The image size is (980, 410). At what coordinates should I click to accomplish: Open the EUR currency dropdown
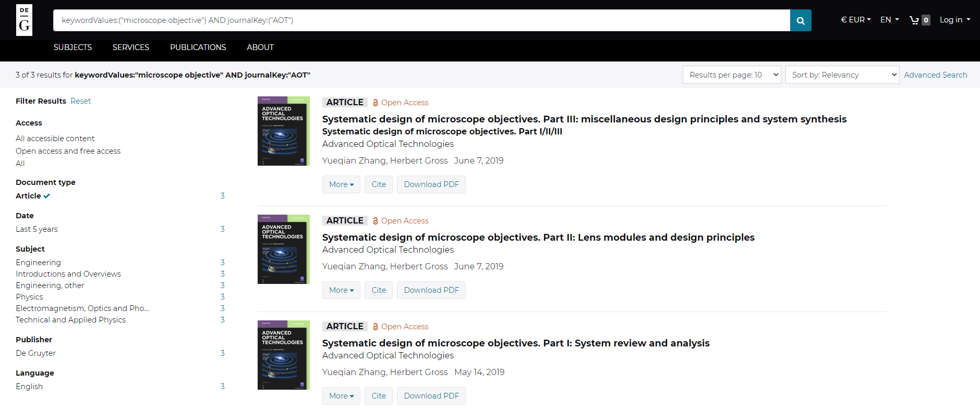856,20
